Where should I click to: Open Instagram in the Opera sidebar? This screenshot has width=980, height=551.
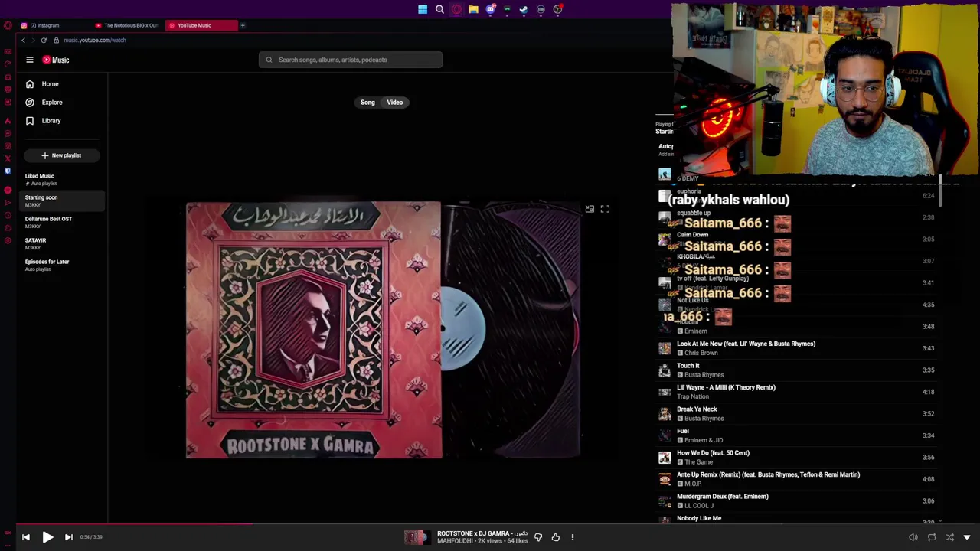(x=8, y=146)
